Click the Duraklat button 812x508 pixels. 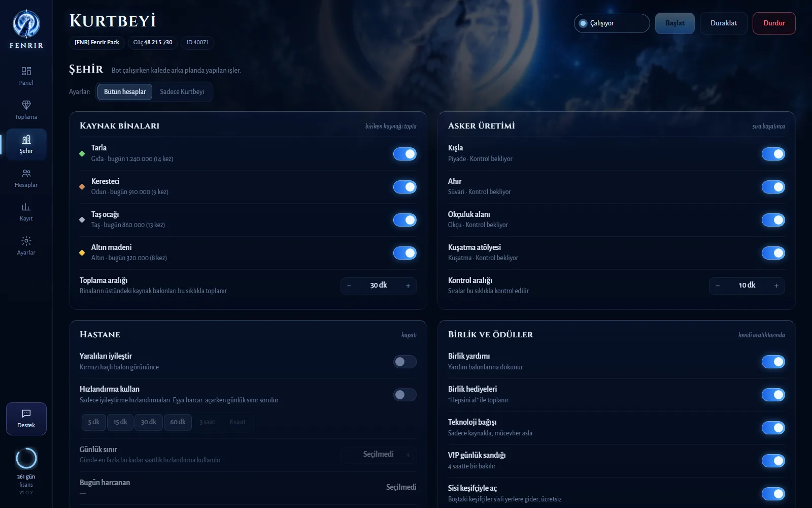[x=724, y=23]
